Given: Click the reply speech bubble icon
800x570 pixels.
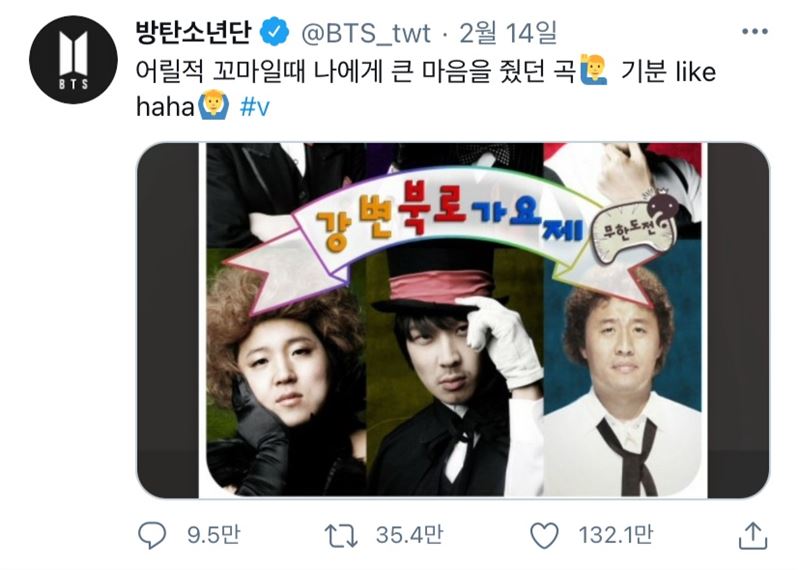Looking at the screenshot, I should click(152, 535).
